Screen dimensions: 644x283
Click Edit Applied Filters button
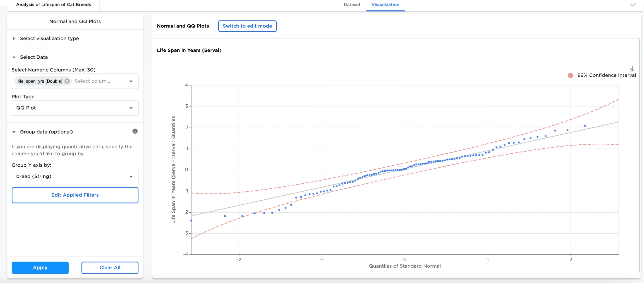(75, 195)
